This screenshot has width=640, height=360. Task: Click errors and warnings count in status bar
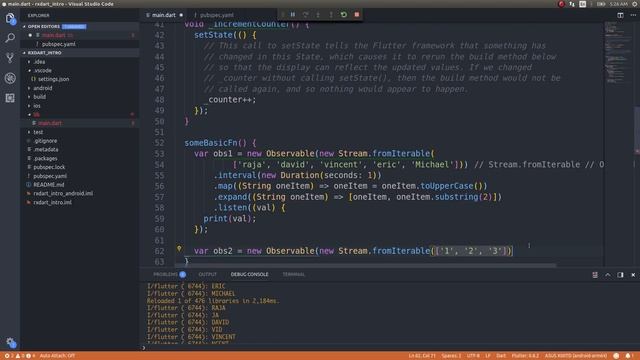click(x=20, y=356)
